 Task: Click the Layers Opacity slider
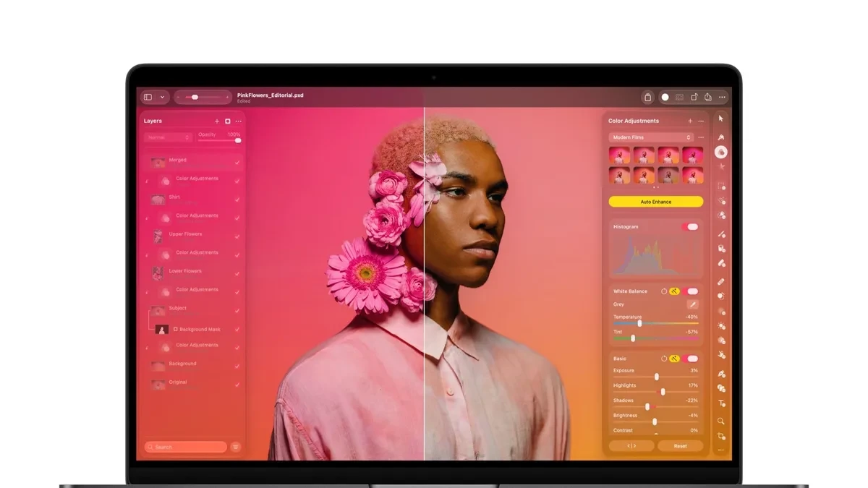219,140
